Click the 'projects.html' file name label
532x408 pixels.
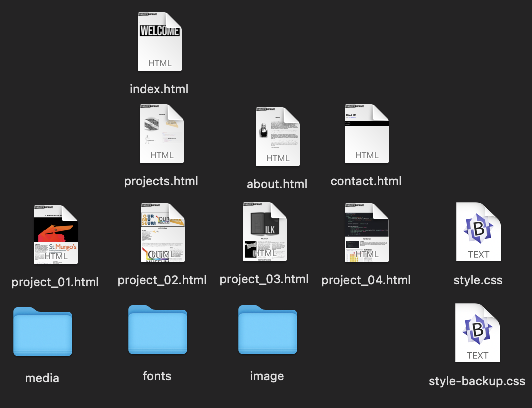point(161,181)
